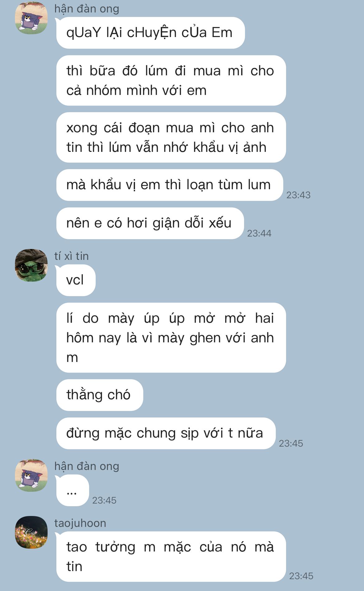This screenshot has width=364, height=591.
Task: Select the 'vcl' message bubble
Action: (76, 280)
